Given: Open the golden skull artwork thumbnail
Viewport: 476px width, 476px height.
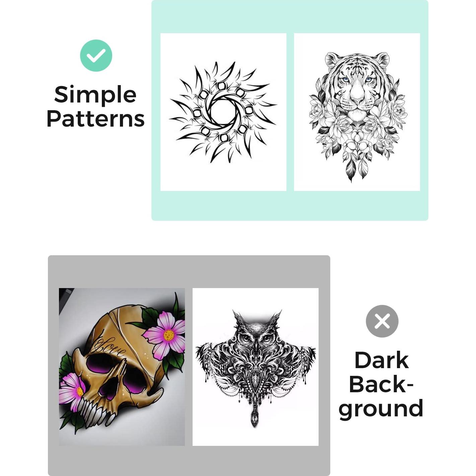Looking at the screenshot, I should click(x=122, y=367).
